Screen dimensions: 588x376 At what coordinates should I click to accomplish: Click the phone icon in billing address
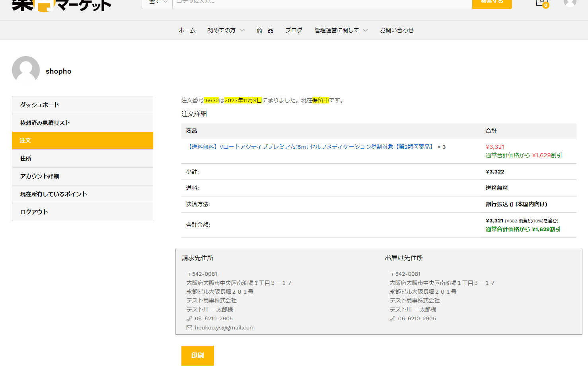[189, 319]
